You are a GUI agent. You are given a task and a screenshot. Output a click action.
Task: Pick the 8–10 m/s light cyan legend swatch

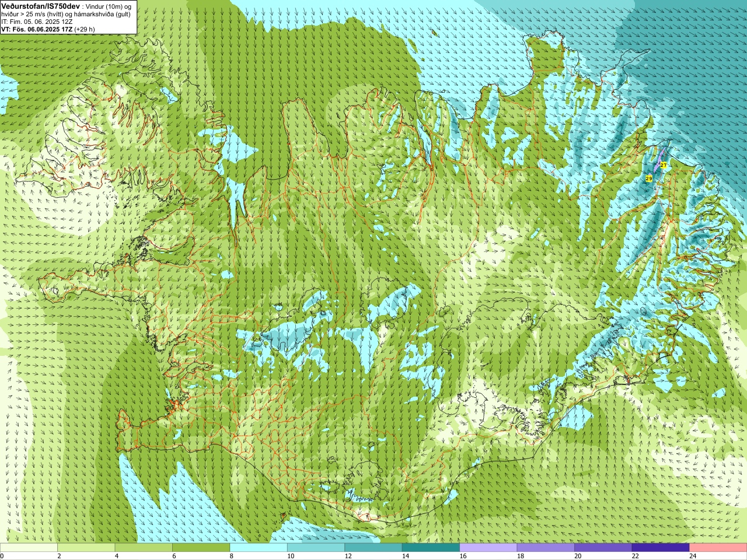259,548
